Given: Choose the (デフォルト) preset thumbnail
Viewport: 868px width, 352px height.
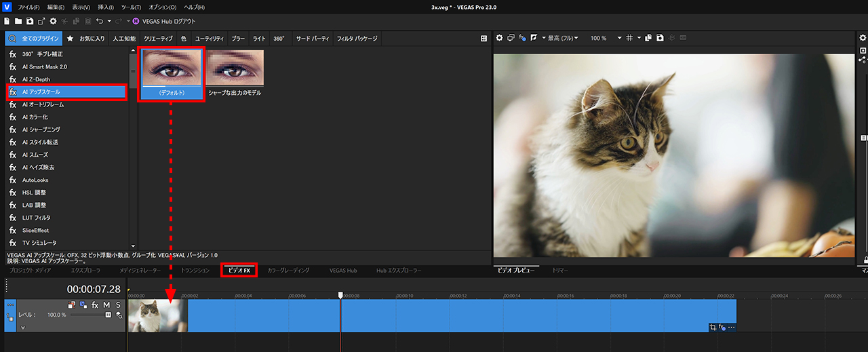Looking at the screenshot, I should point(172,74).
